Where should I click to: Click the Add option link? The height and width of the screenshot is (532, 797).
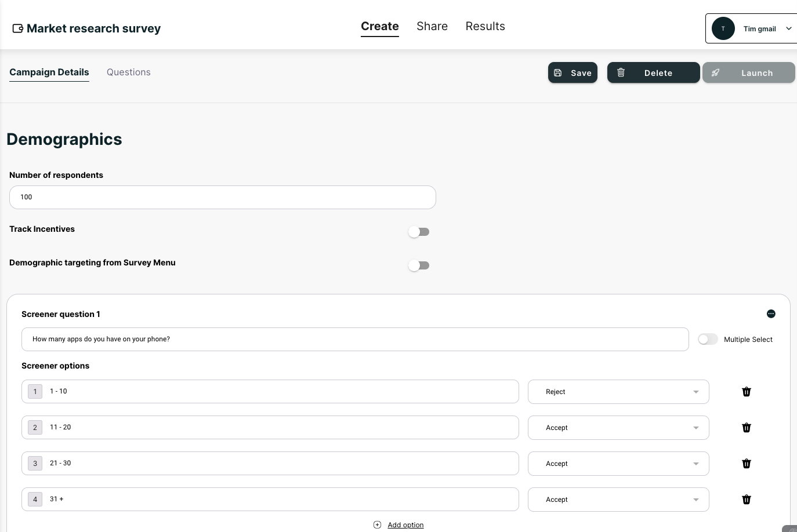[405, 525]
